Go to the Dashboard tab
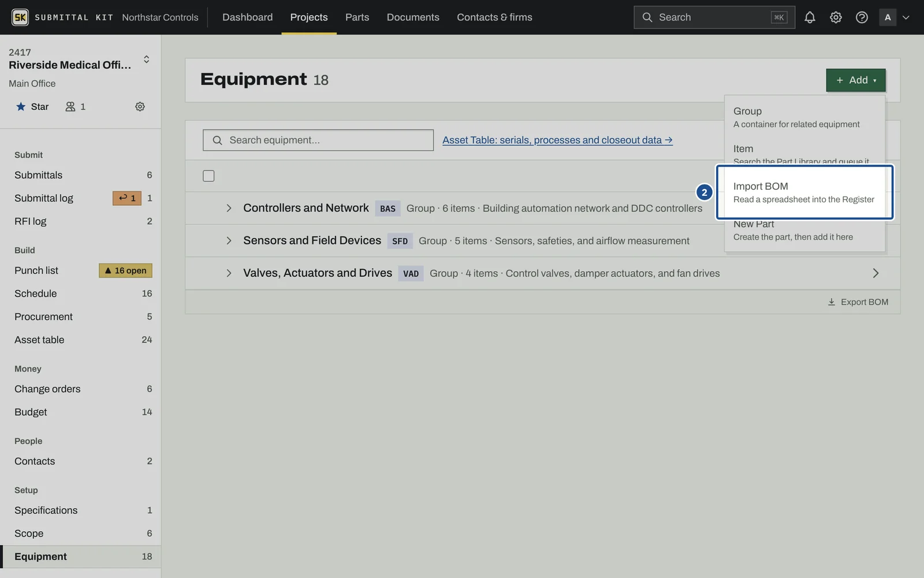Viewport: 924px width, 578px height. (247, 17)
